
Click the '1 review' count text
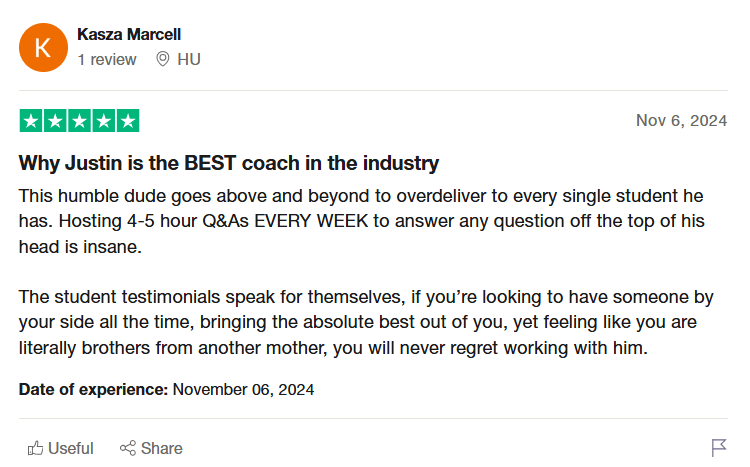tap(107, 59)
